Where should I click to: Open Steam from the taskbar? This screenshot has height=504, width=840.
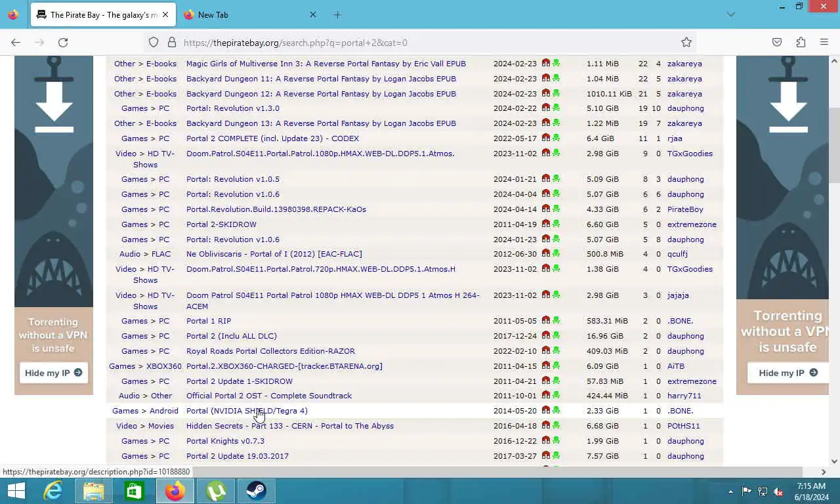tap(257, 491)
